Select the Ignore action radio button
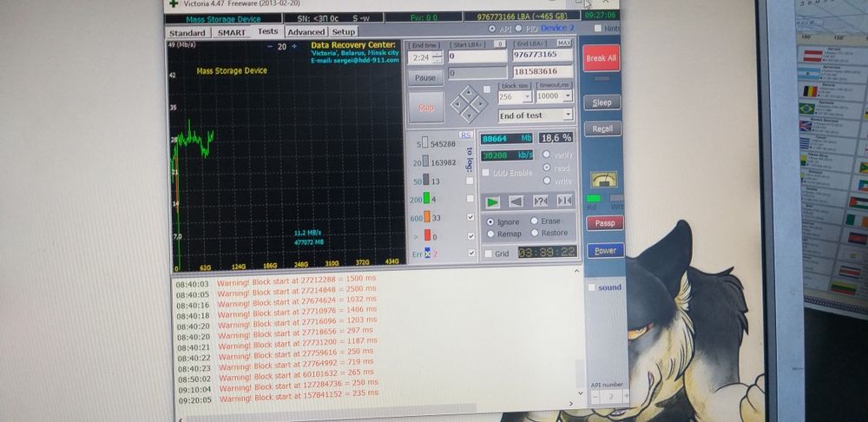 click(x=490, y=222)
